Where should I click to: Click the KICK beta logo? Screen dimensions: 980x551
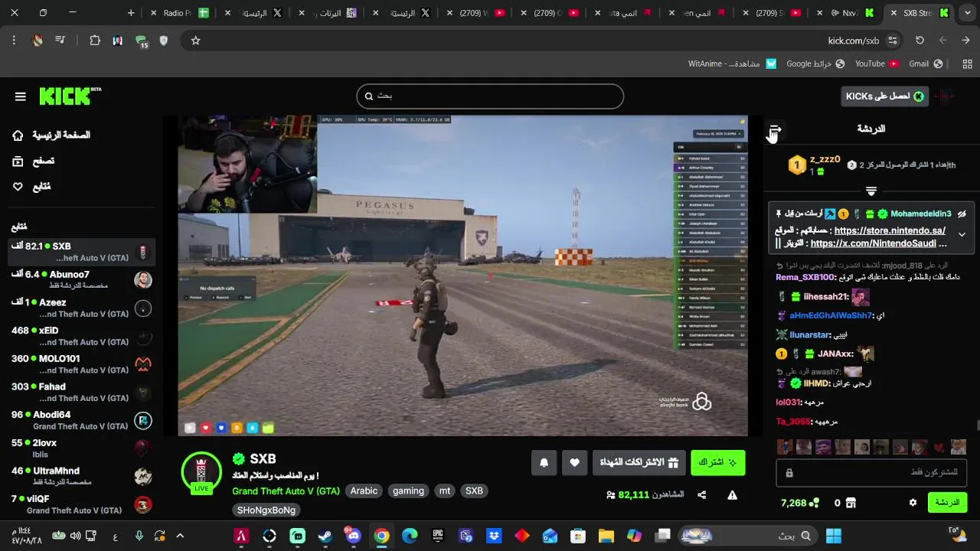pyautogui.click(x=70, y=96)
